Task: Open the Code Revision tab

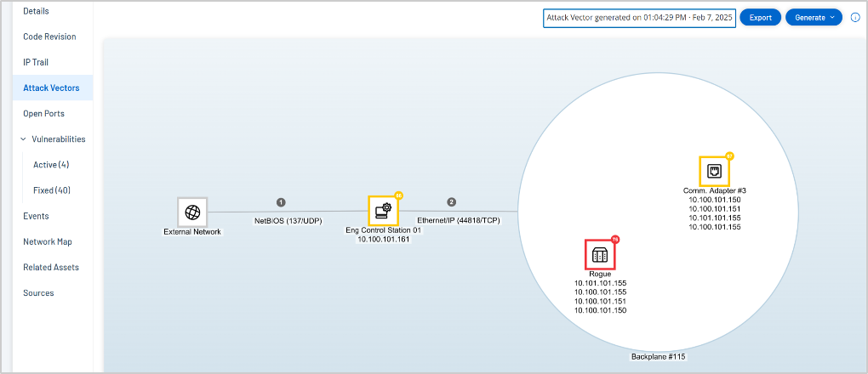Action: click(x=49, y=37)
